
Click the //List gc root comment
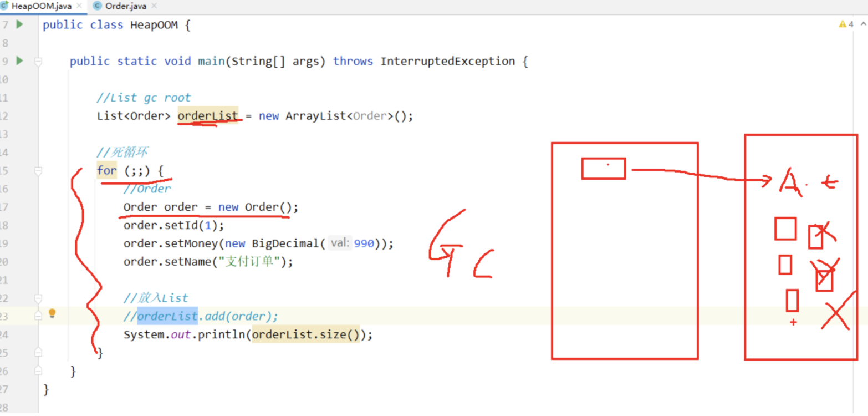coord(144,98)
